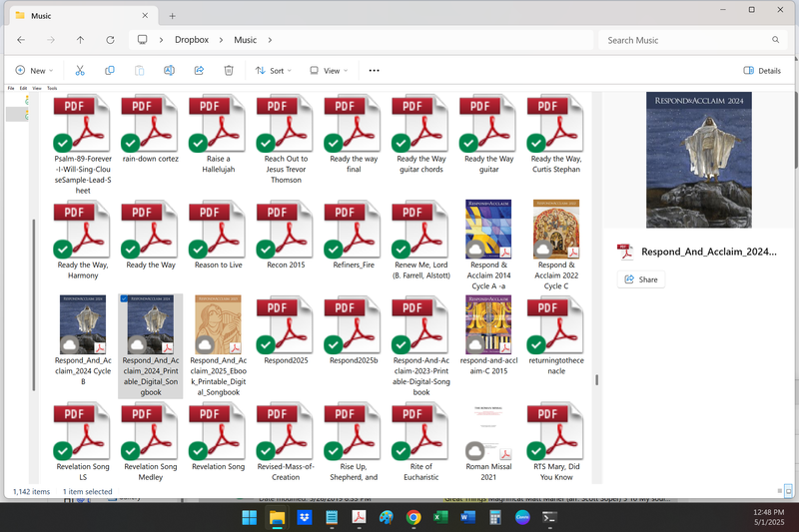Image resolution: width=799 pixels, height=532 pixels.
Task: Click the Cut scissors icon in toolbar
Action: pos(80,71)
